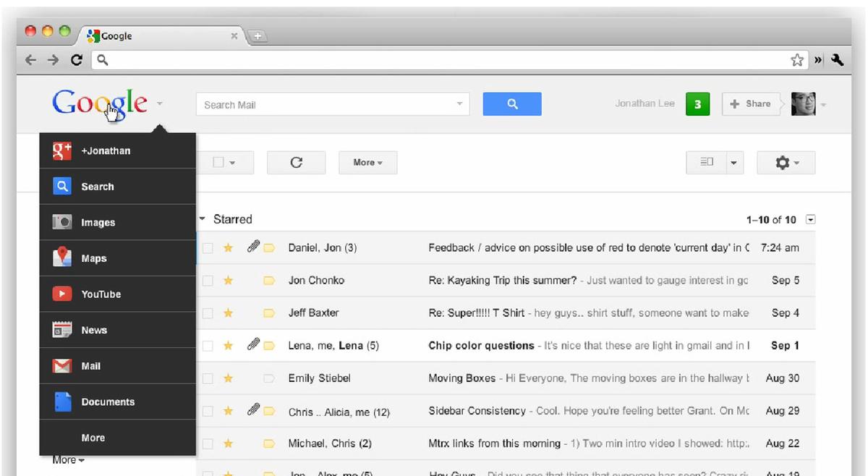Click the browser reload button
This screenshot has height=476, width=868.
coord(76,61)
